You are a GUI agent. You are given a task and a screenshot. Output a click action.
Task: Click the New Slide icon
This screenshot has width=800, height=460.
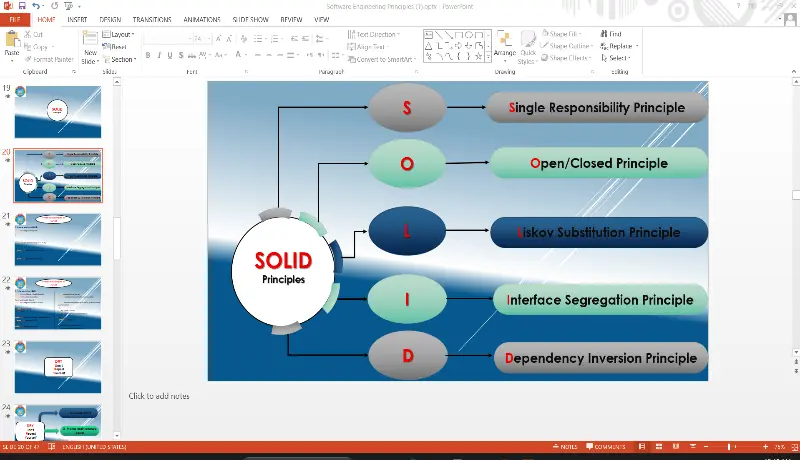(90, 40)
